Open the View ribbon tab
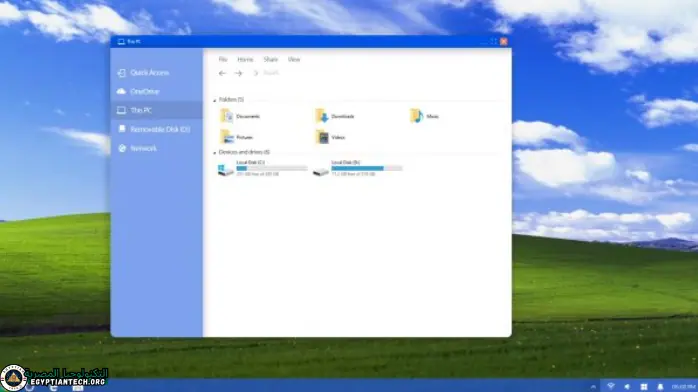Image resolution: width=698 pixels, height=392 pixels. pos(294,59)
